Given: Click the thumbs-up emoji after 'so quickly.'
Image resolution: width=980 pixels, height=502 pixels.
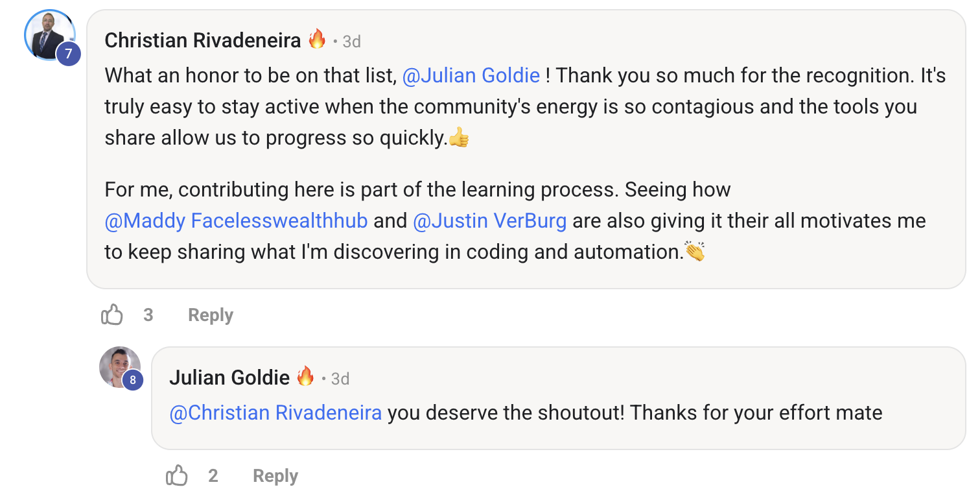Looking at the screenshot, I should click(459, 137).
